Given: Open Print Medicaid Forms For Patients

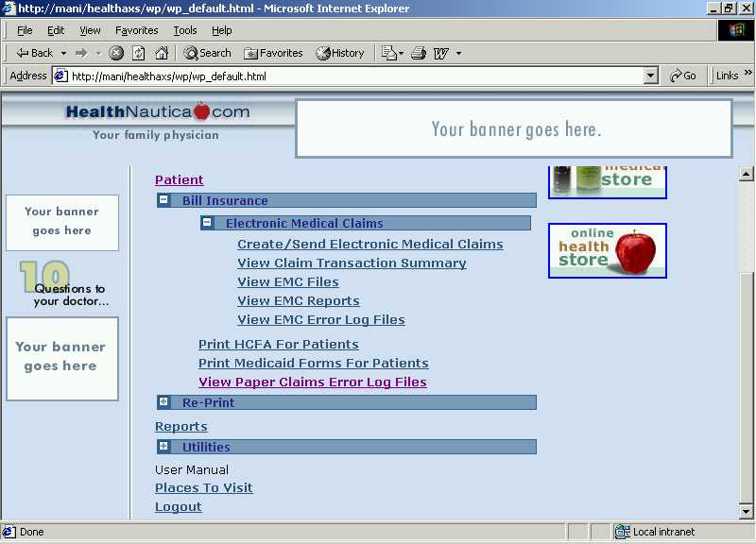Looking at the screenshot, I should (314, 363).
